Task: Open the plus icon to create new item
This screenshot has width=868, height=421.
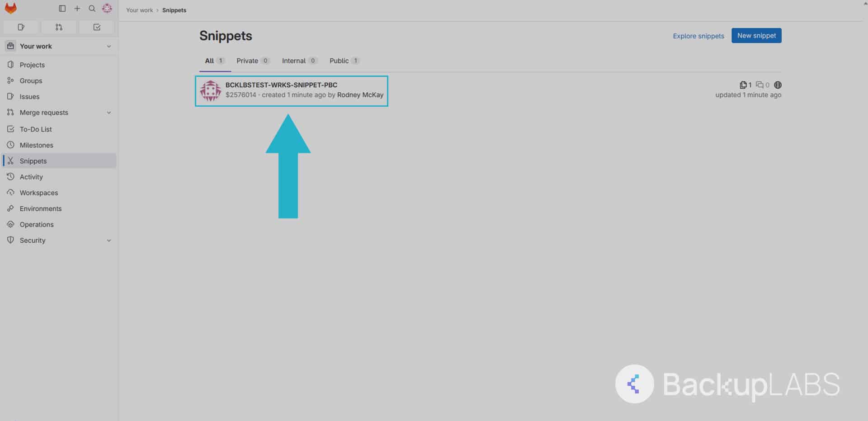Action: [x=77, y=8]
